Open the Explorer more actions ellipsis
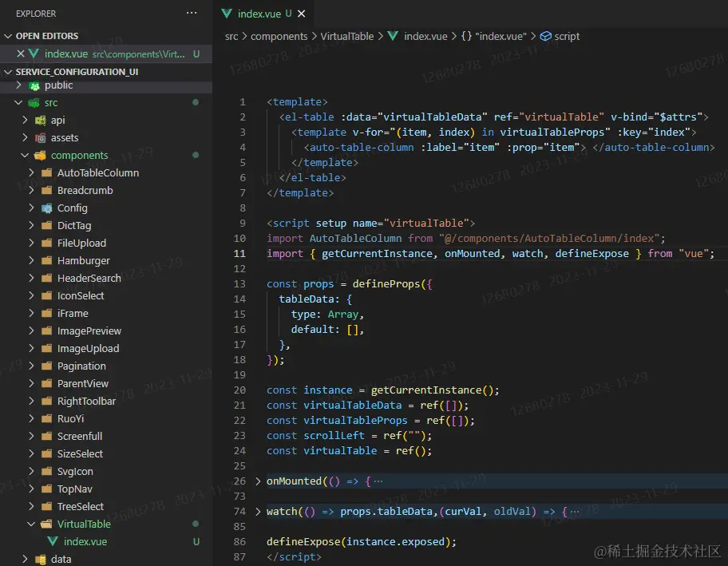 (x=192, y=13)
